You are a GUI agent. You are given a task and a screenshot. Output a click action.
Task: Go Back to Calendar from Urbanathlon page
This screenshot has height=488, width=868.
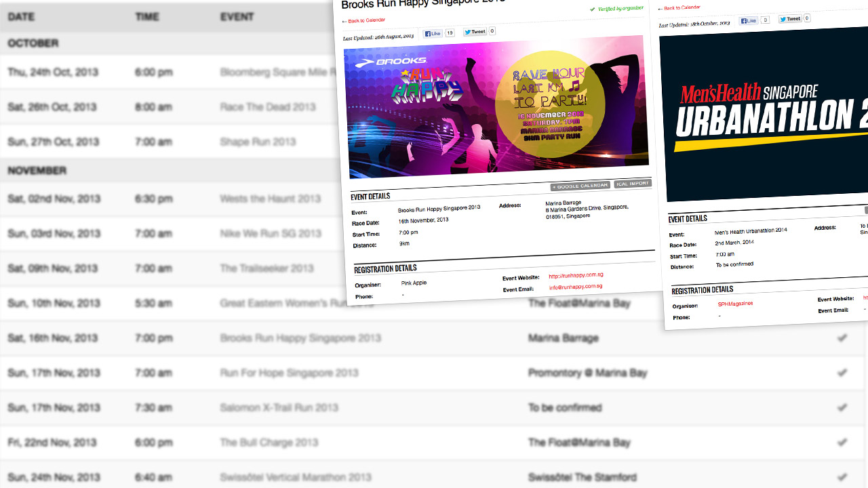pos(680,8)
